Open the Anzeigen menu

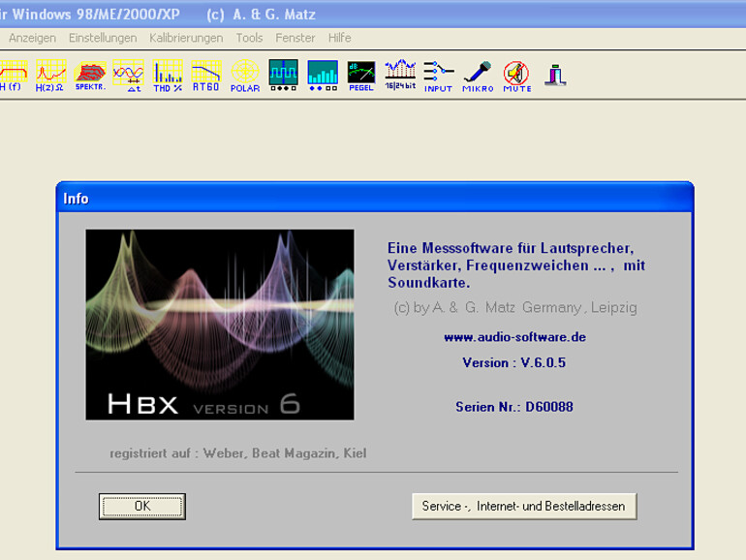[x=32, y=38]
